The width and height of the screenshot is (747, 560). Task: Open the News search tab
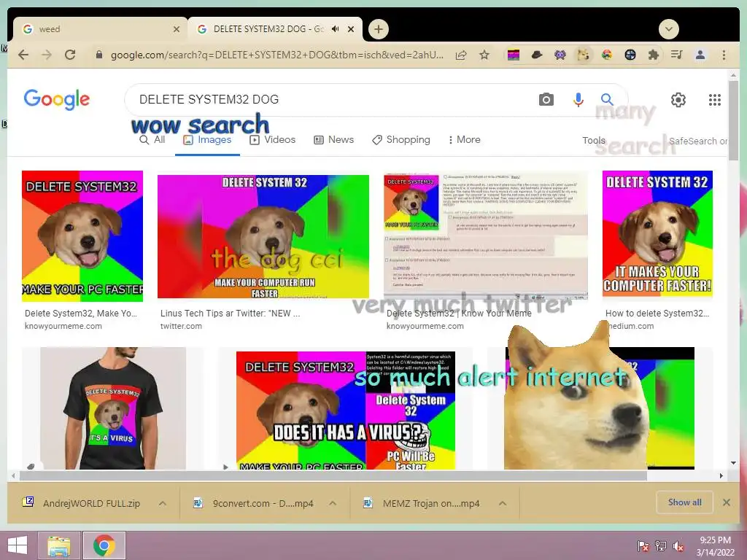click(x=333, y=139)
